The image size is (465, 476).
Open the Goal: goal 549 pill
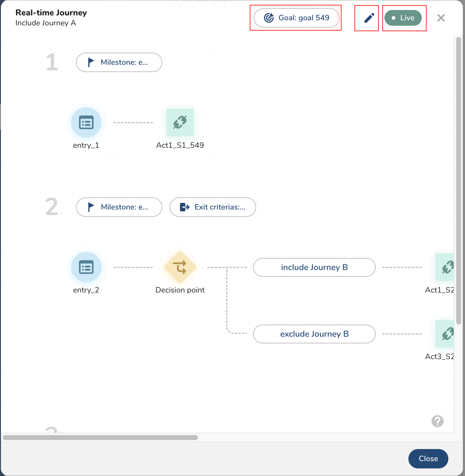(x=296, y=18)
